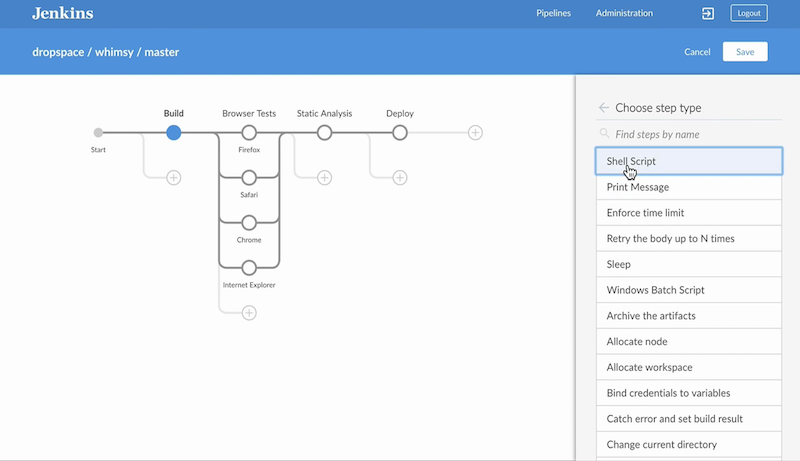Open the Pipelines menu
Image resolution: width=800 pixels, height=461 pixels.
tap(553, 14)
